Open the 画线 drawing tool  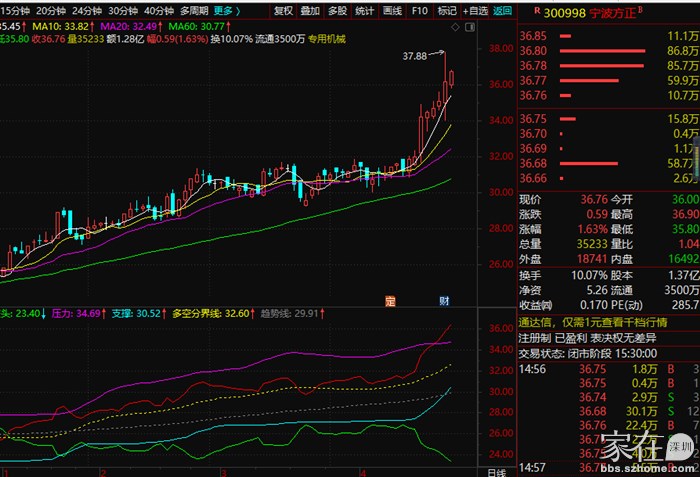pyautogui.click(x=393, y=11)
